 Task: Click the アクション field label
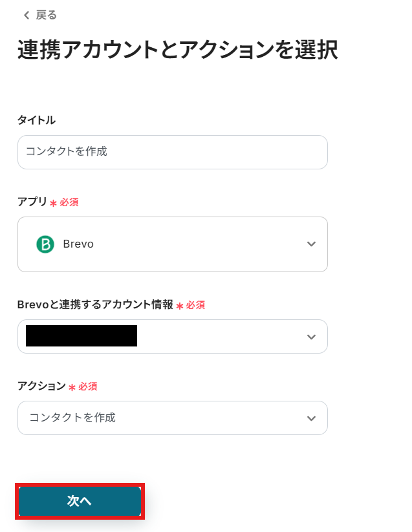click(41, 386)
